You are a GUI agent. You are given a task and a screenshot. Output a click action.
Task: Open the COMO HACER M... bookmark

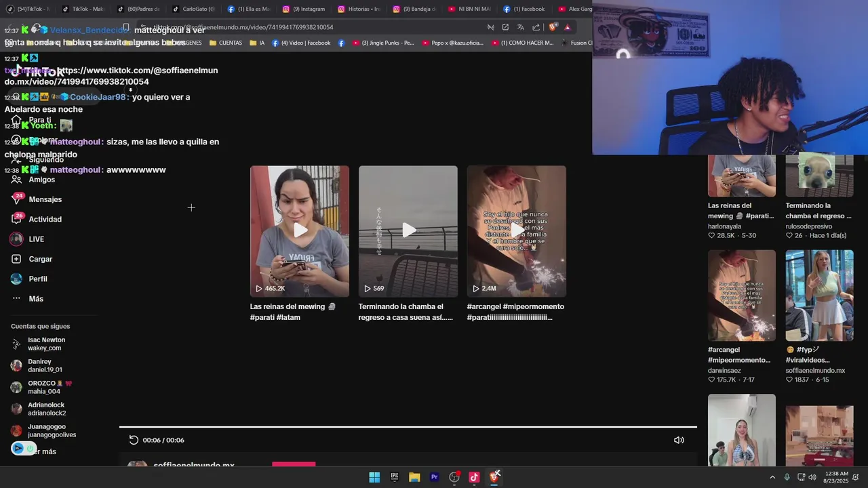[x=521, y=43]
